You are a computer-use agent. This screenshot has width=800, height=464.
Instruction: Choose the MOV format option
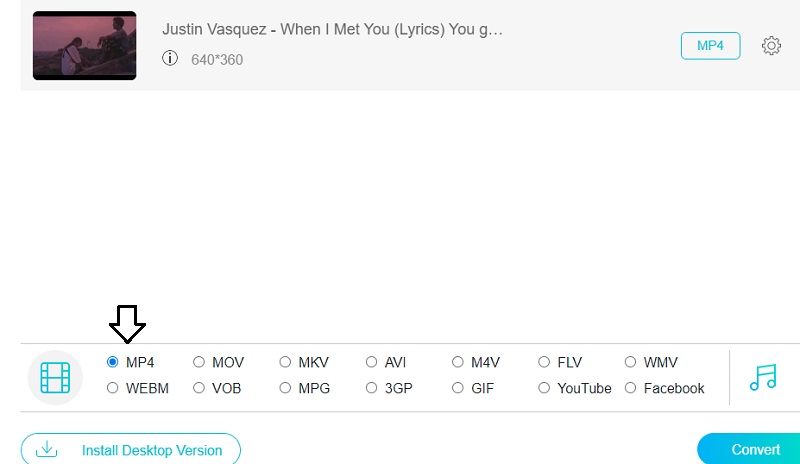(x=199, y=362)
